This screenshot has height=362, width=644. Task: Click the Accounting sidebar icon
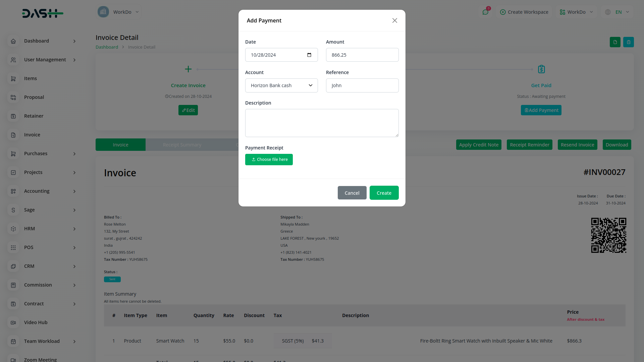13,191
